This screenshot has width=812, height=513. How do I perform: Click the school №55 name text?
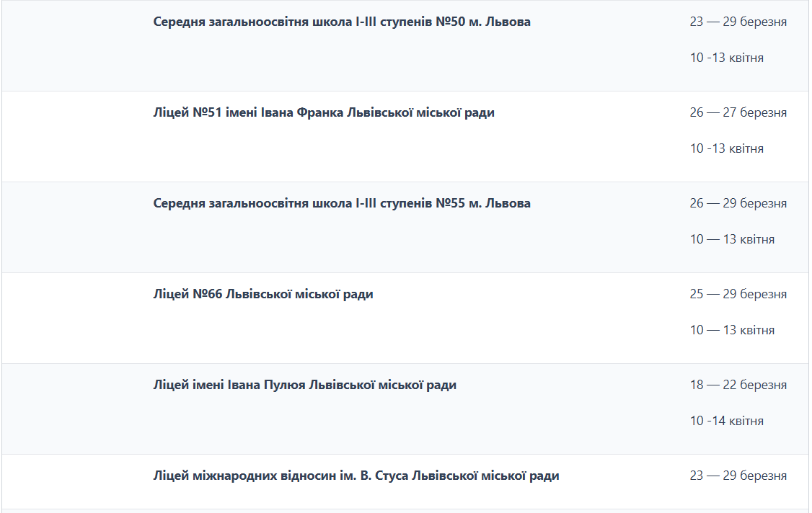click(342, 203)
